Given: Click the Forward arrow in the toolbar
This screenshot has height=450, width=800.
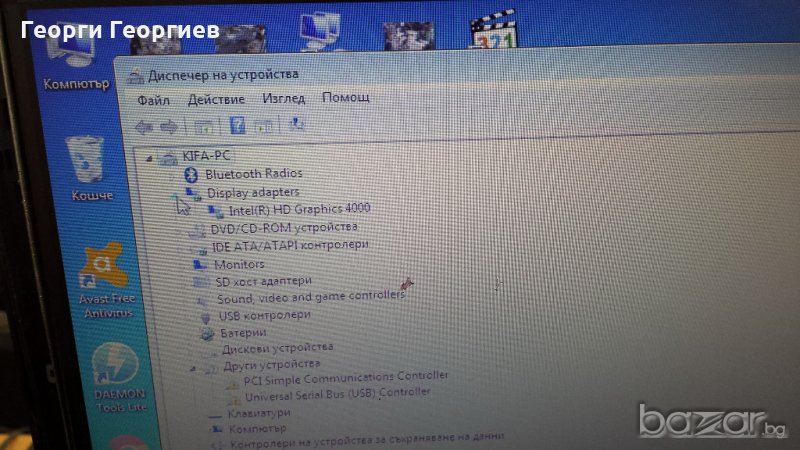Looking at the screenshot, I should (168, 126).
